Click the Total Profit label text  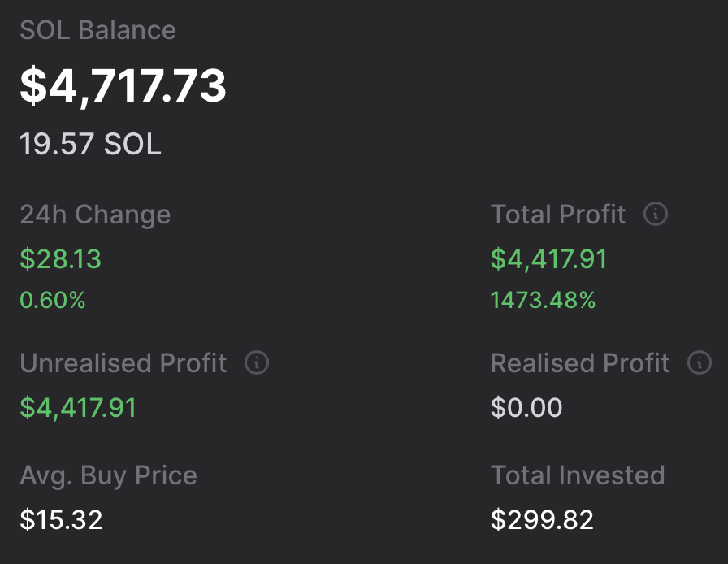(558, 215)
